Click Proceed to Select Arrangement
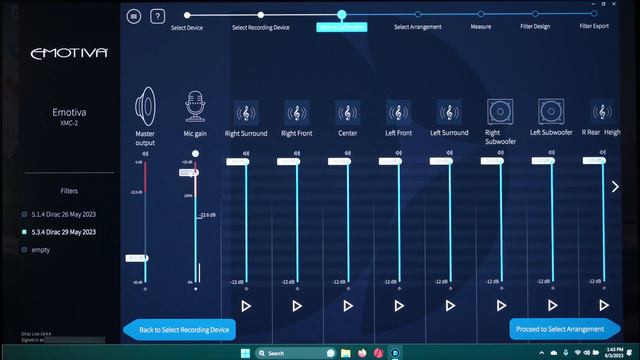This screenshot has height=360, width=640. [565, 329]
